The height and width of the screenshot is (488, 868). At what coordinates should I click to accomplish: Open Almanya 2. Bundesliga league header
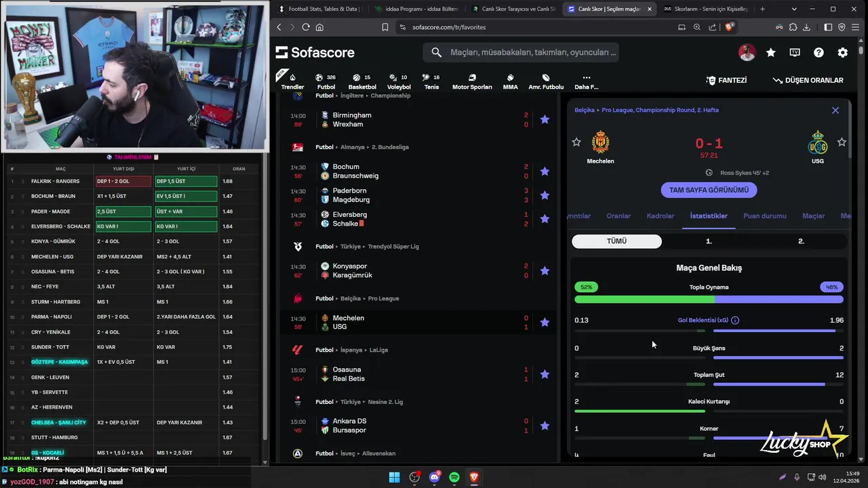361,147
